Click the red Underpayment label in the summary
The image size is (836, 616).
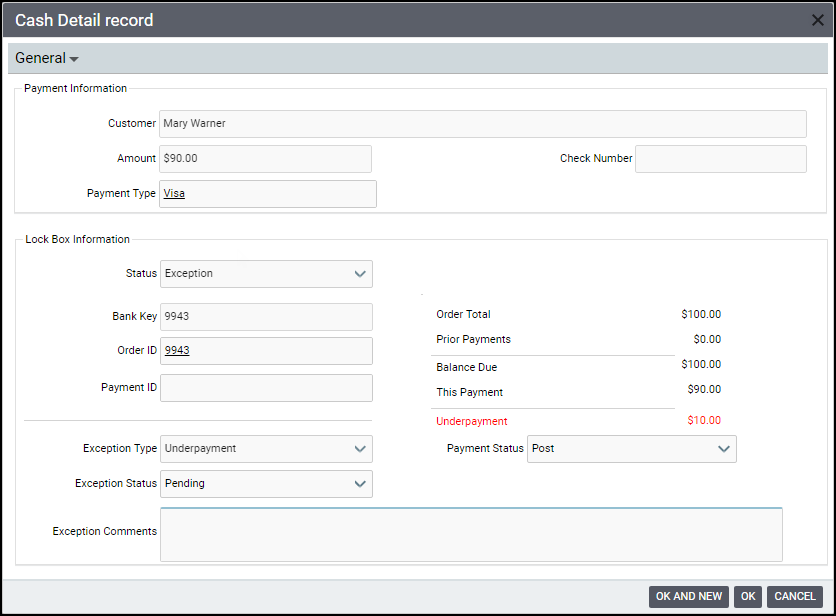click(x=471, y=421)
